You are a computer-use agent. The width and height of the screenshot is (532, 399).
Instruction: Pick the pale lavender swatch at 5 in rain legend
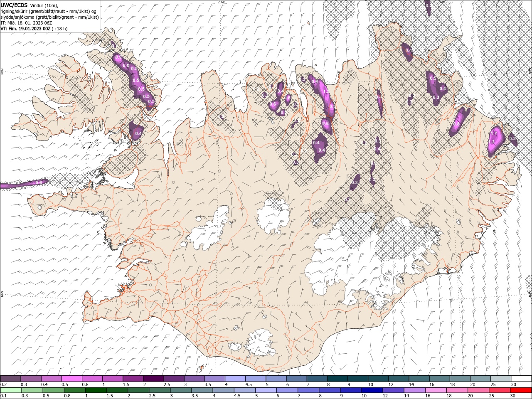coord(266,390)
